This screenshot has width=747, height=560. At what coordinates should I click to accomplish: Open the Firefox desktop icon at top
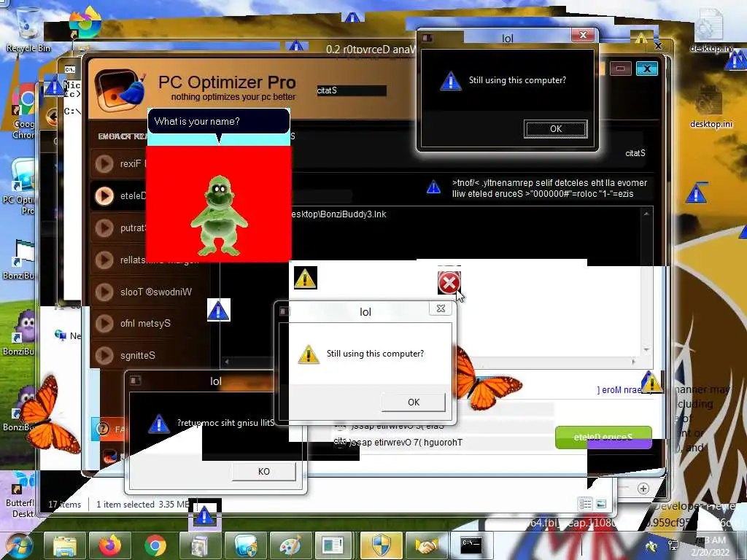[x=85, y=23]
